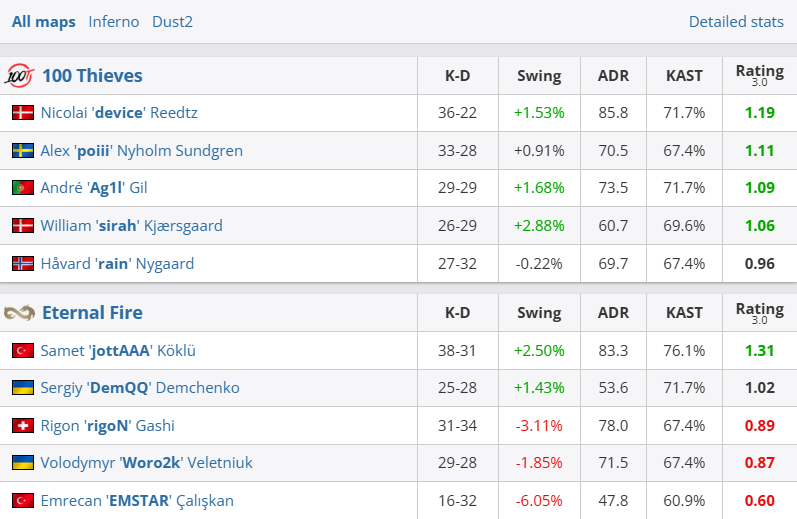Switch to the Dust2 map tab
The height and width of the screenshot is (519, 797).
tap(173, 22)
